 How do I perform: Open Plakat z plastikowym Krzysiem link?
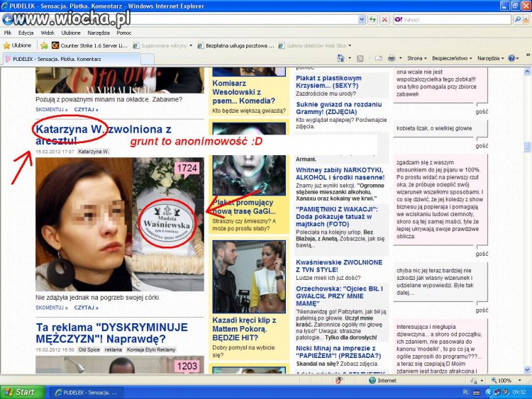point(328,82)
